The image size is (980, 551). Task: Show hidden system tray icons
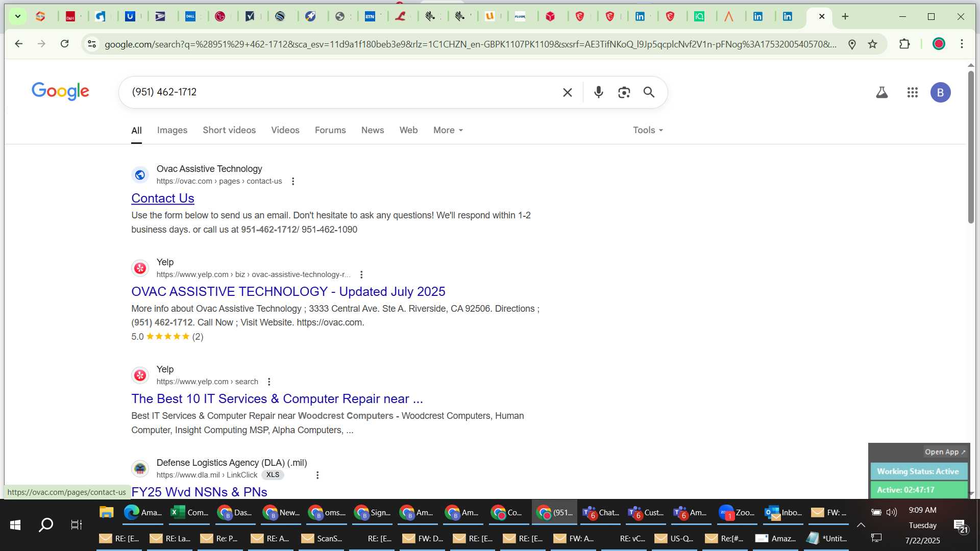click(x=861, y=524)
